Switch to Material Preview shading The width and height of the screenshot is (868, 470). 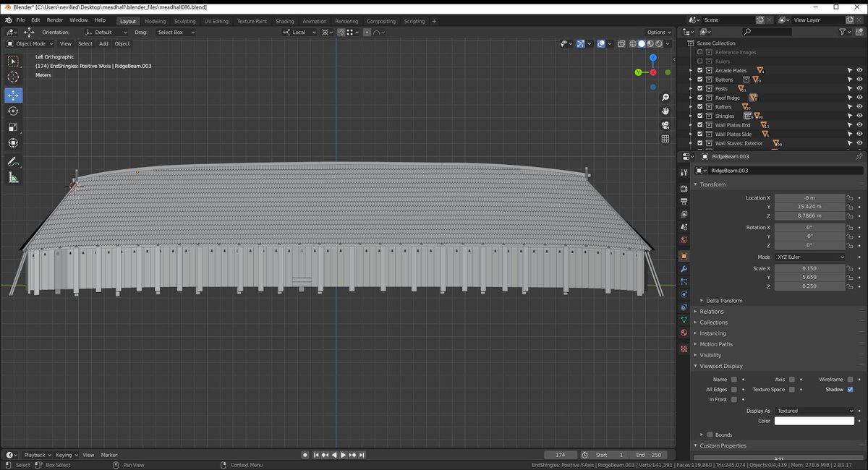650,43
